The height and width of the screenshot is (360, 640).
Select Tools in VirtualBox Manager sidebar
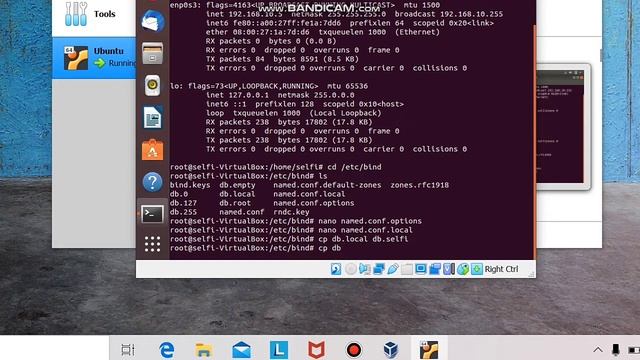[94, 14]
